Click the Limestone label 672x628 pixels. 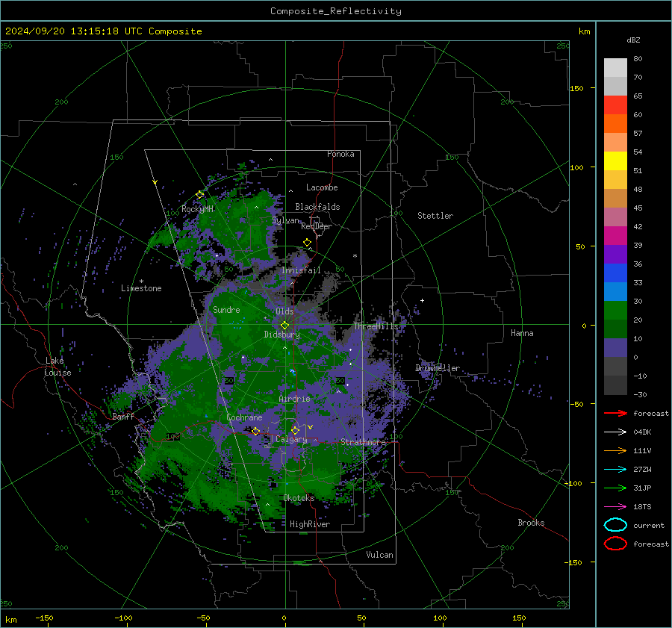coord(141,288)
